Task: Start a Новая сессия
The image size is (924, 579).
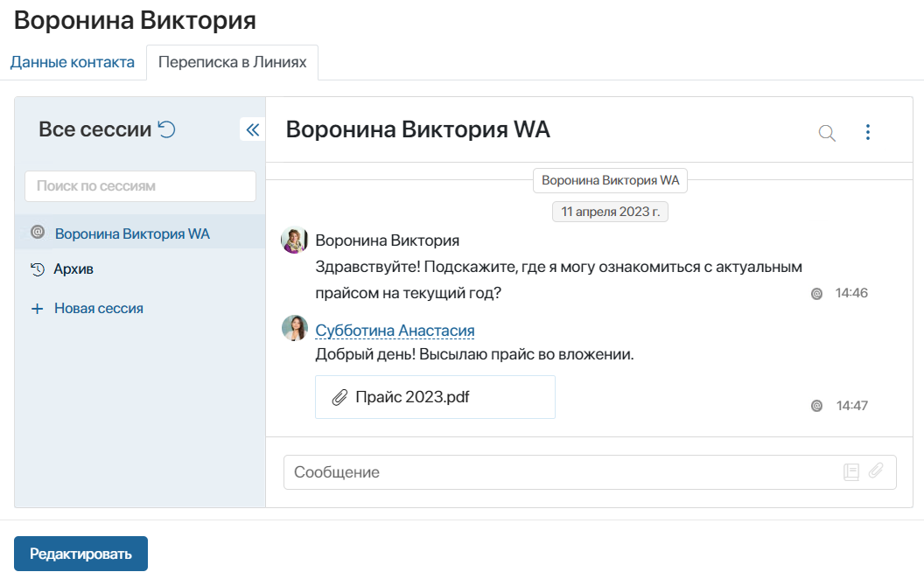Action: point(98,309)
